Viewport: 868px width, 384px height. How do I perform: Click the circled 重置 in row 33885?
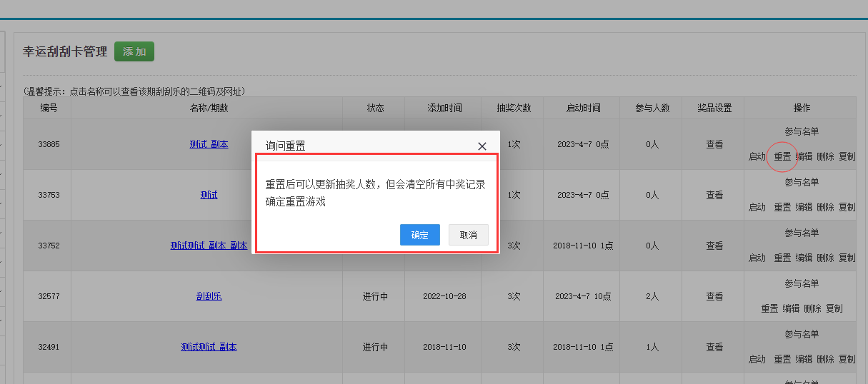[x=782, y=156]
